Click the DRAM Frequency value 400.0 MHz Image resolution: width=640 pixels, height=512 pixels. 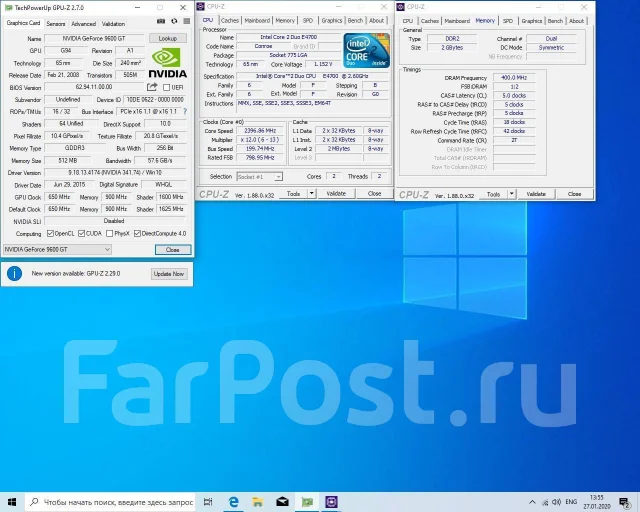tap(514, 78)
